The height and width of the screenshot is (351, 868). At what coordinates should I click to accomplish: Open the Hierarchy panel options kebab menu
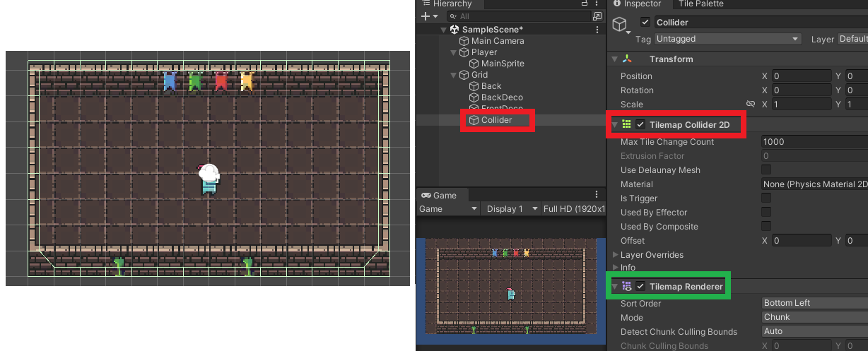597,4
